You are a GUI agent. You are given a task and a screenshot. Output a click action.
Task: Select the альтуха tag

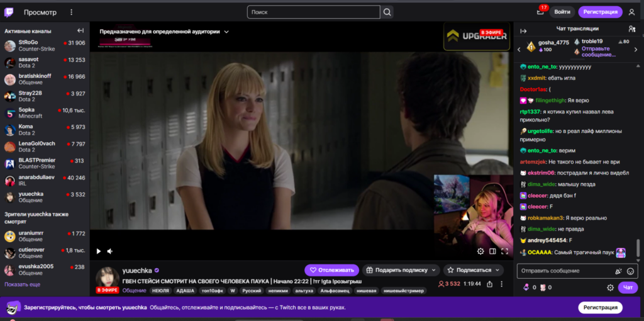[304, 291]
